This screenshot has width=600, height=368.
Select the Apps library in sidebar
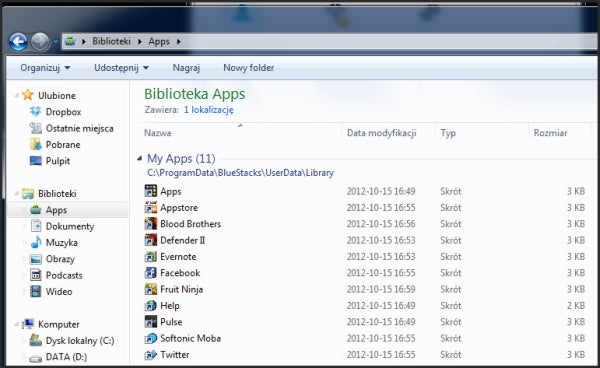(68, 210)
